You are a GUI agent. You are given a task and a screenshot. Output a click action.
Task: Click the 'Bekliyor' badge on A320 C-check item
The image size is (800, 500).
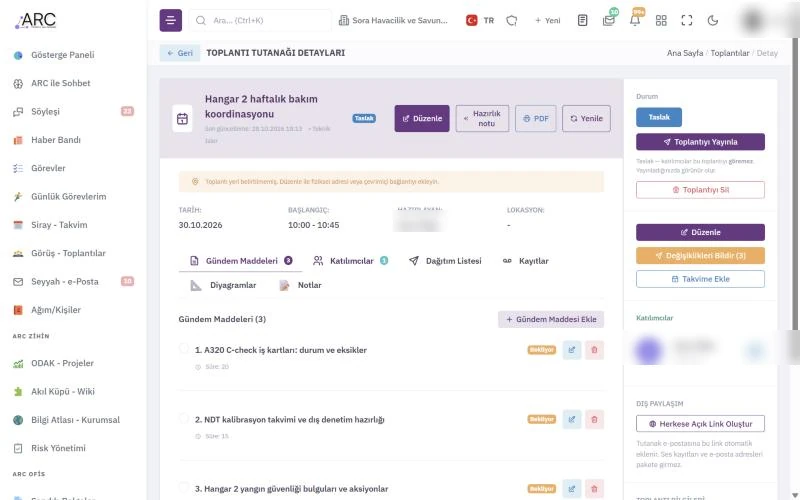[541, 350]
